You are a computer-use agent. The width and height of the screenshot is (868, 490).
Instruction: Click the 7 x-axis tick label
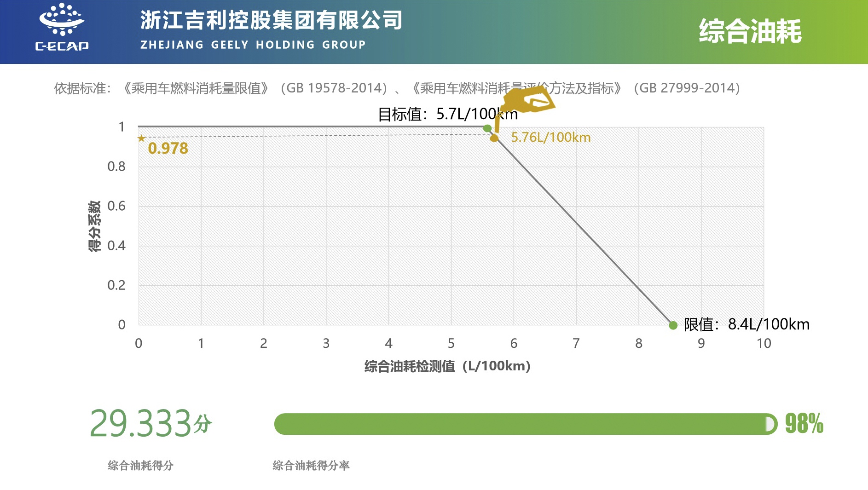click(576, 344)
